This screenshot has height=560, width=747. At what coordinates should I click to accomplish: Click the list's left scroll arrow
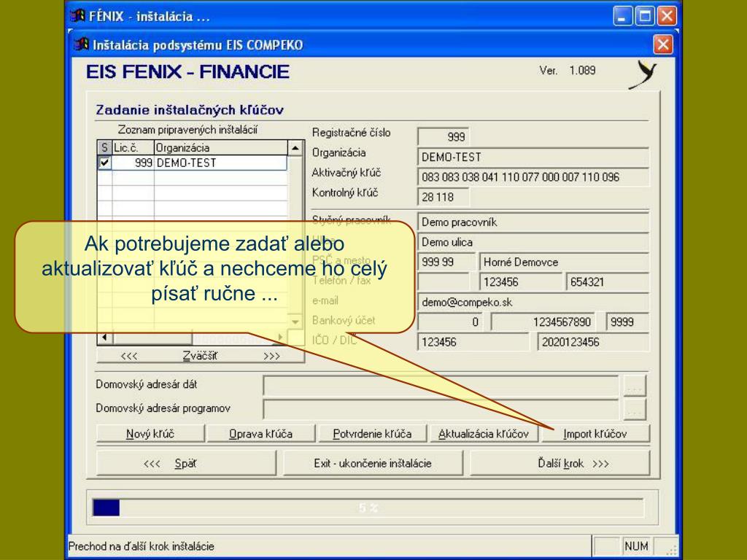[104, 338]
